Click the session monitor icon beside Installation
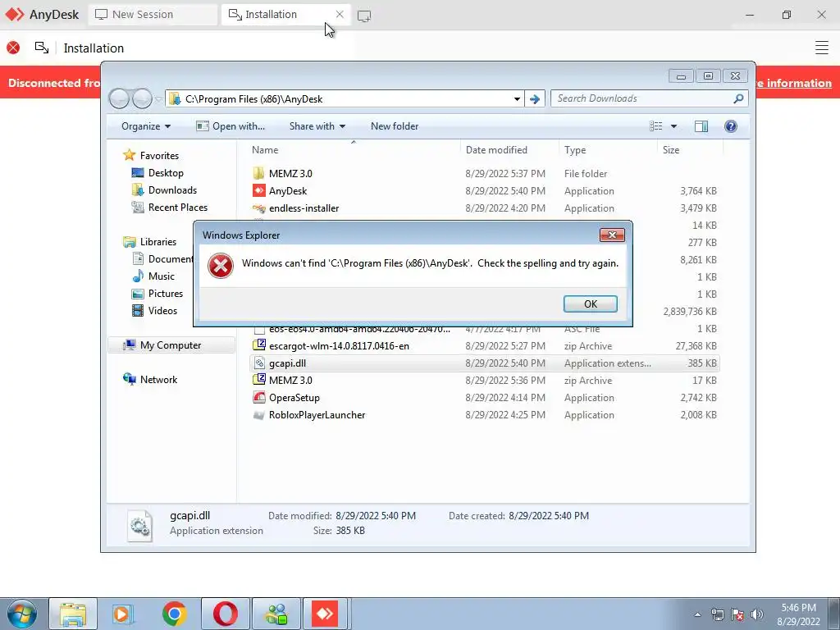Screen dimensions: 840x630 click(x=42, y=48)
